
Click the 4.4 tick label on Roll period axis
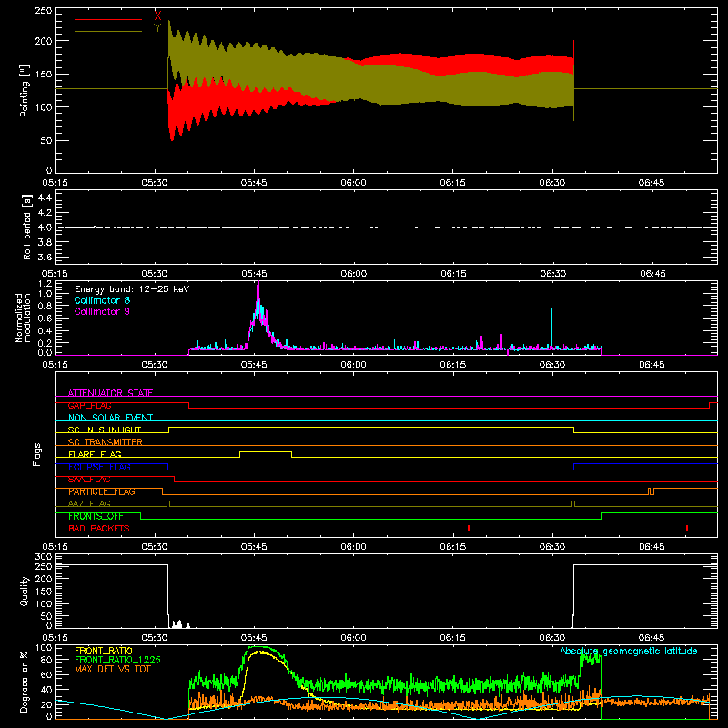(x=45, y=197)
